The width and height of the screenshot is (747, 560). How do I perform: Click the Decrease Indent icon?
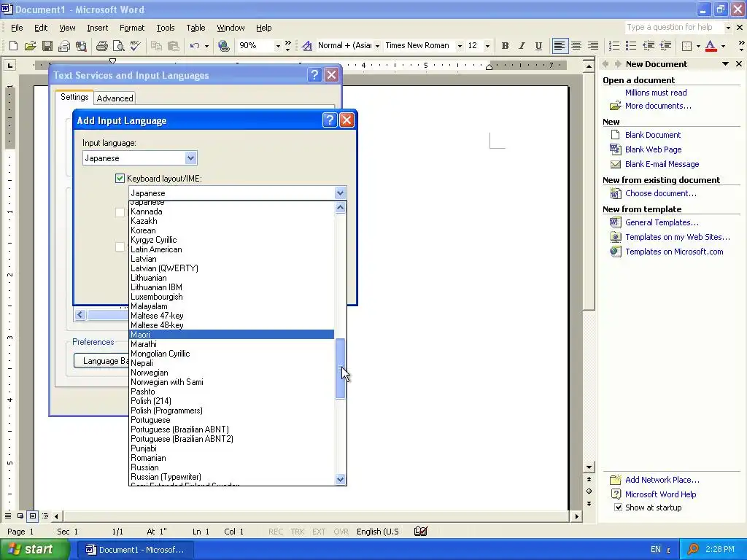[x=649, y=46]
